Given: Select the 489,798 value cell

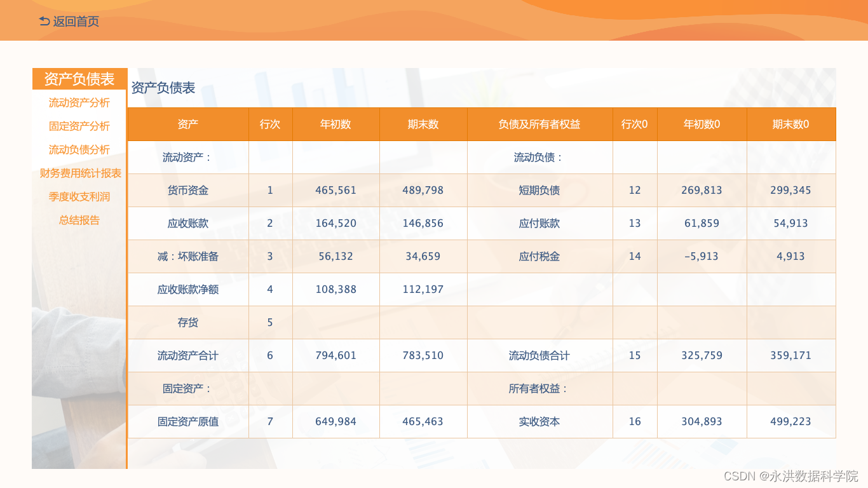Looking at the screenshot, I should tap(423, 190).
